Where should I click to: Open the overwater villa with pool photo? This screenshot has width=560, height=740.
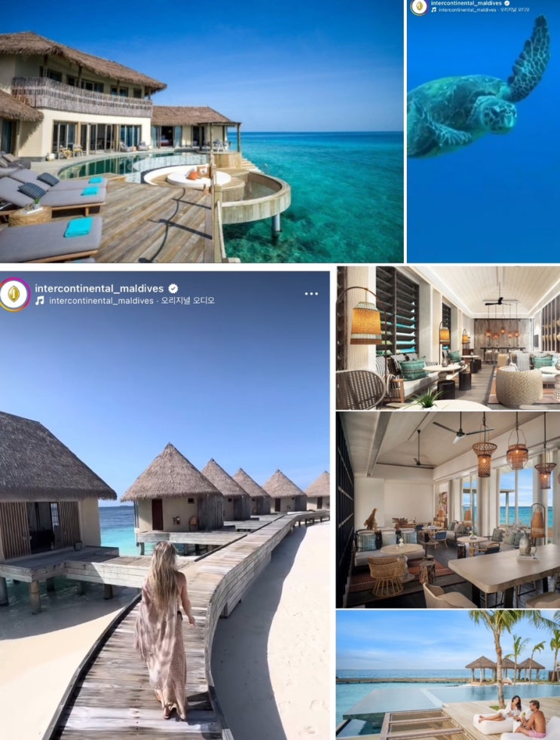[202, 131]
